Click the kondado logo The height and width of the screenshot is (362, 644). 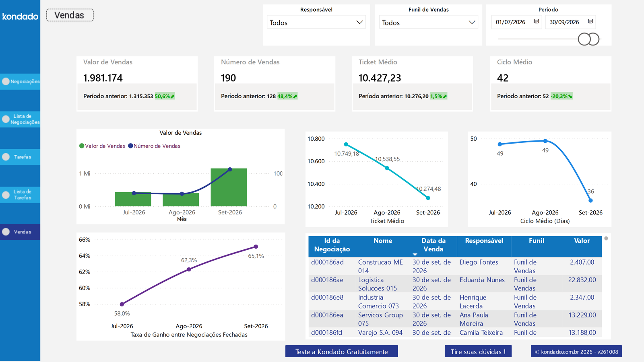coord(20,16)
